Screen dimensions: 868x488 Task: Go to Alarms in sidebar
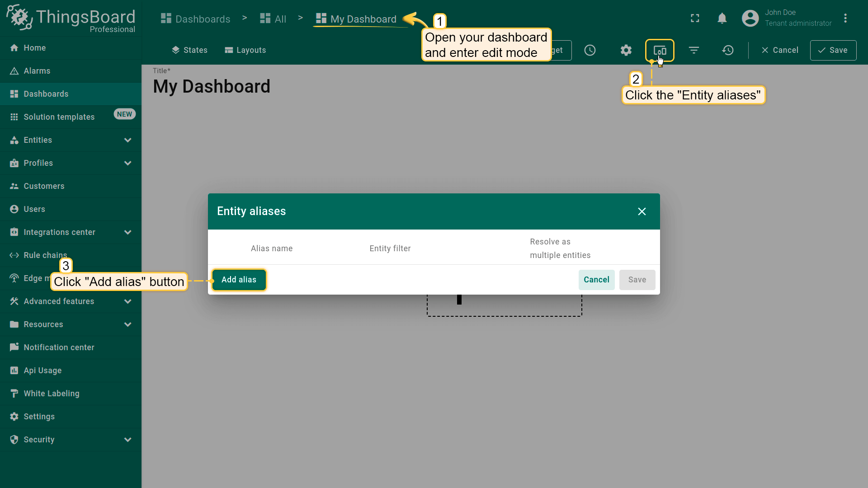37,71
